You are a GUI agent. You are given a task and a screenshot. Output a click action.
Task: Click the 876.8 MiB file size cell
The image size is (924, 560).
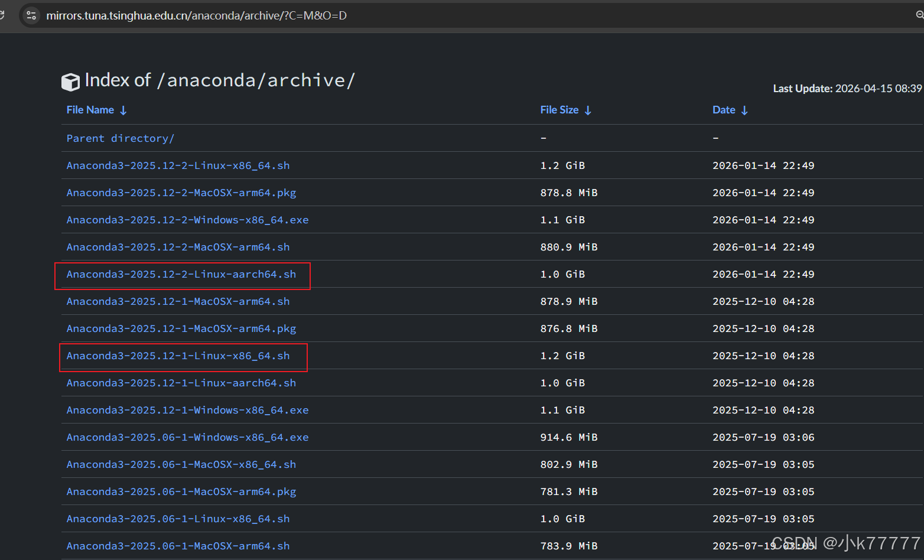pos(569,328)
